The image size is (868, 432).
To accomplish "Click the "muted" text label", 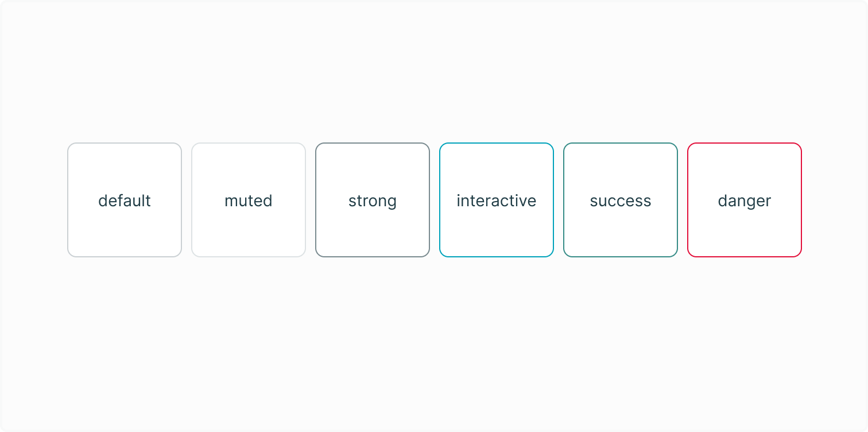I will point(249,201).
